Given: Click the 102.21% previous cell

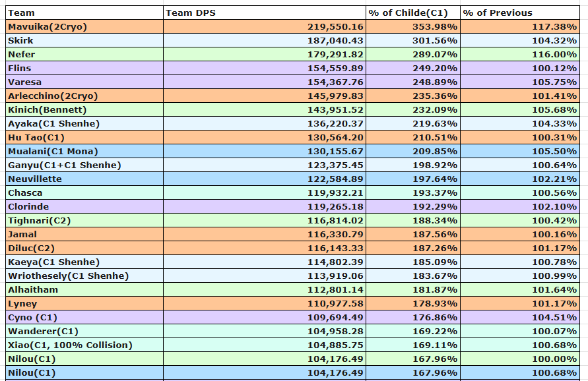Looking at the screenshot, I should click(520, 179).
